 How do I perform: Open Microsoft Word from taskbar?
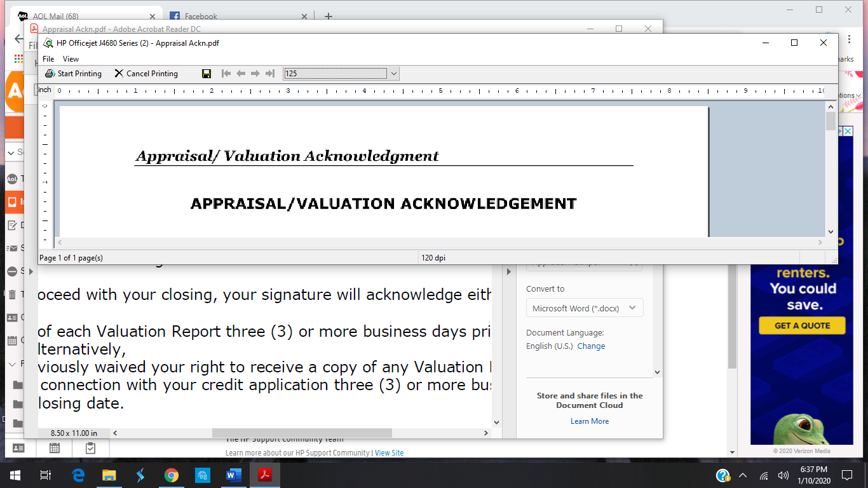tap(233, 475)
